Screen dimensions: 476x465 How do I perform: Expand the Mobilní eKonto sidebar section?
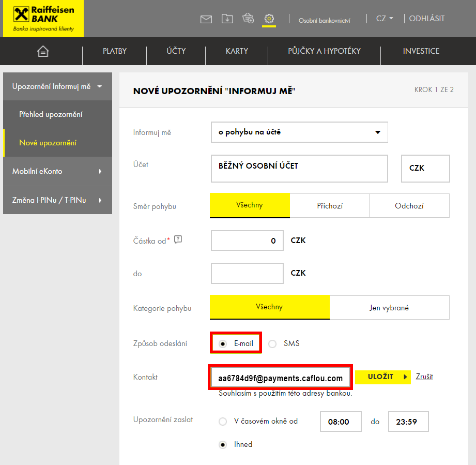tap(57, 171)
